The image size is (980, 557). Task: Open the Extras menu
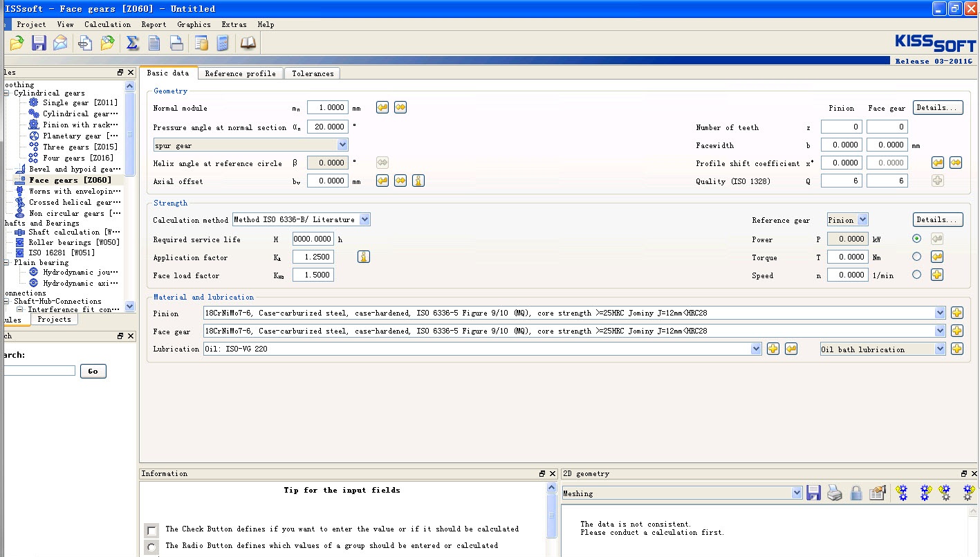[234, 24]
